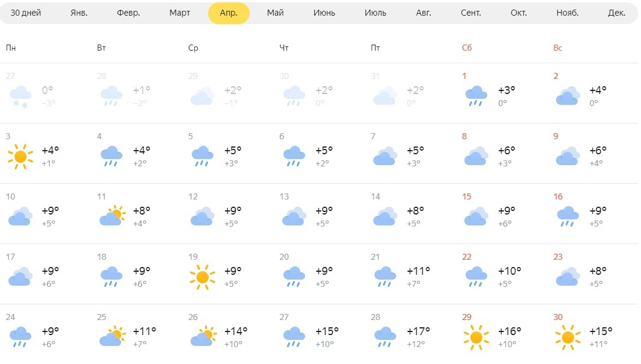Click the rain icon on April 28
This screenshot has width=641, height=364.
click(385, 337)
